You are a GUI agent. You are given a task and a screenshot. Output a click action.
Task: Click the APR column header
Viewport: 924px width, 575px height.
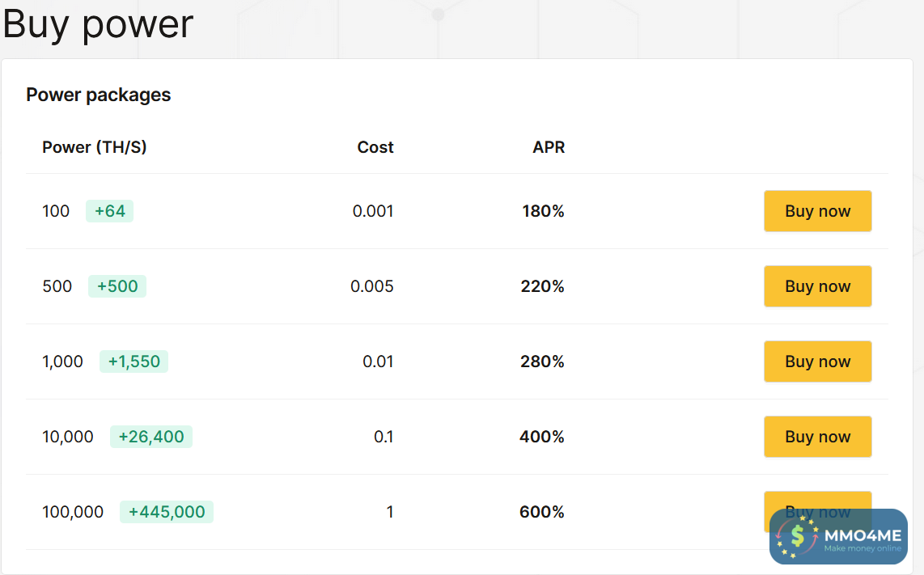tap(549, 147)
